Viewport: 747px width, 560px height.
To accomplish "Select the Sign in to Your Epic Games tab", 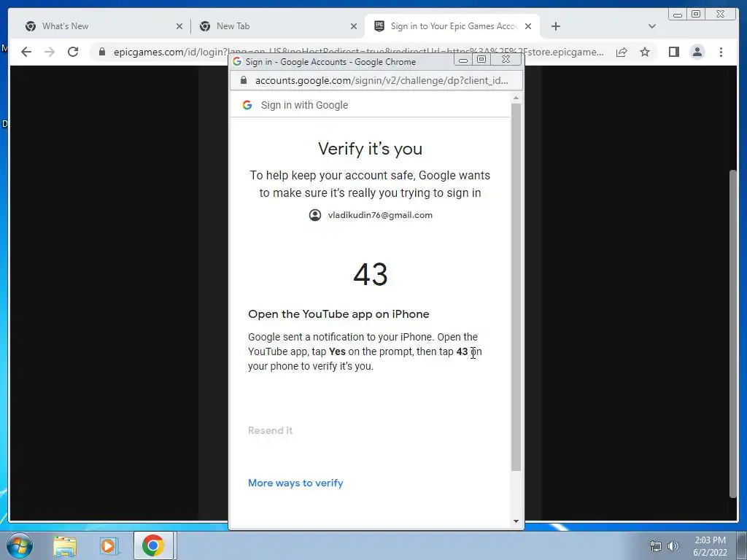I will point(454,26).
